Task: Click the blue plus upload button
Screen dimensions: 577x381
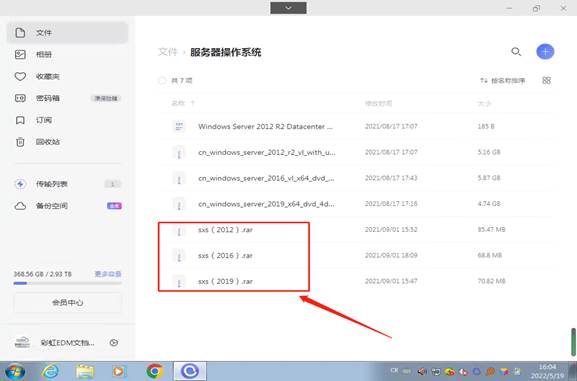Action: 545,52
